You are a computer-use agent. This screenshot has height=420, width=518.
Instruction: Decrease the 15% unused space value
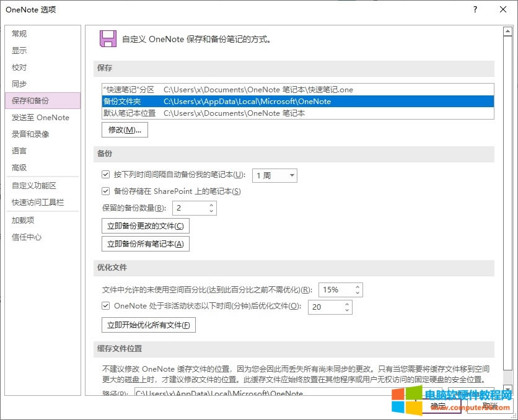[x=358, y=293]
